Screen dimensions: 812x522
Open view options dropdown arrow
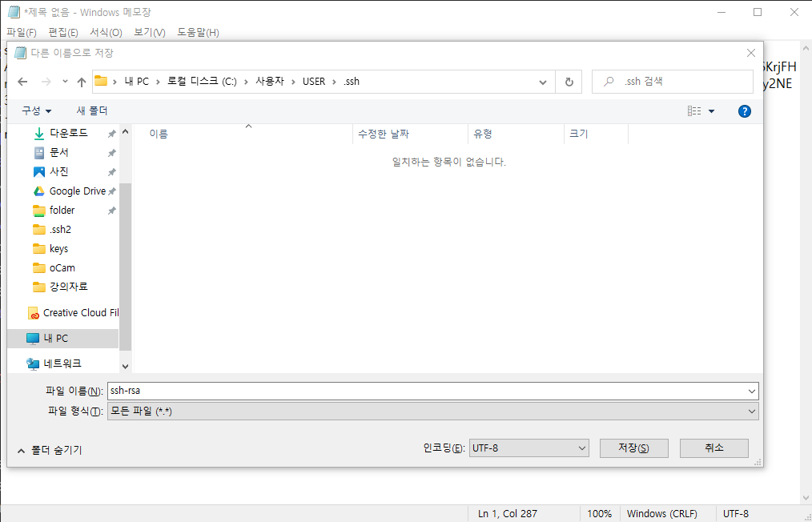point(711,111)
